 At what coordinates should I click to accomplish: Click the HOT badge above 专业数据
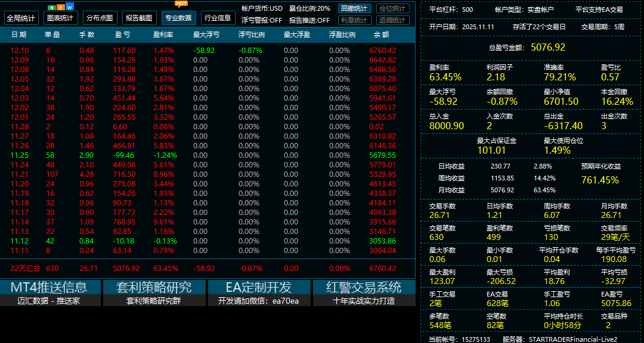(x=181, y=4)
